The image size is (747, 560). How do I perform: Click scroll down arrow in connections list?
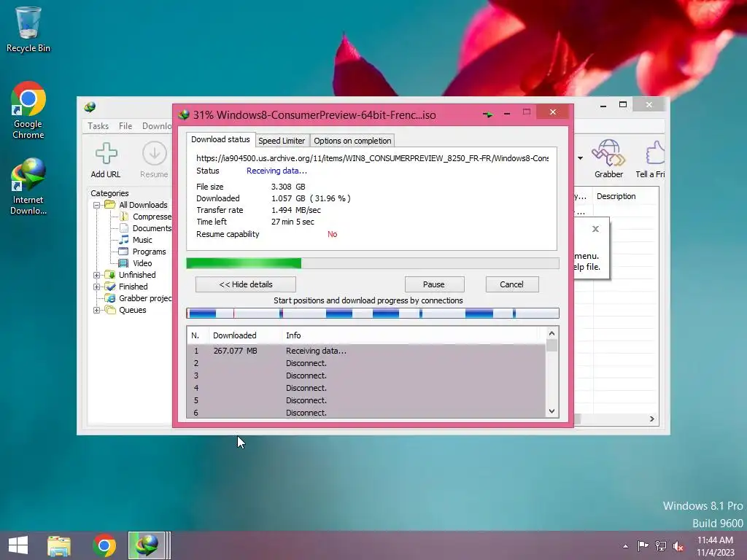(x=551, y=411)
